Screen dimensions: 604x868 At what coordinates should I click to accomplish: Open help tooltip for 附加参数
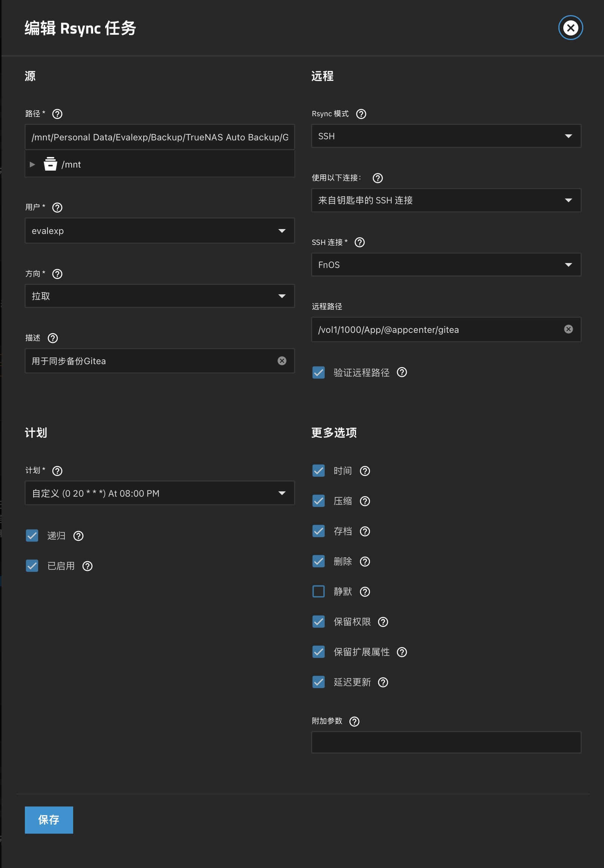coord(354,721)
